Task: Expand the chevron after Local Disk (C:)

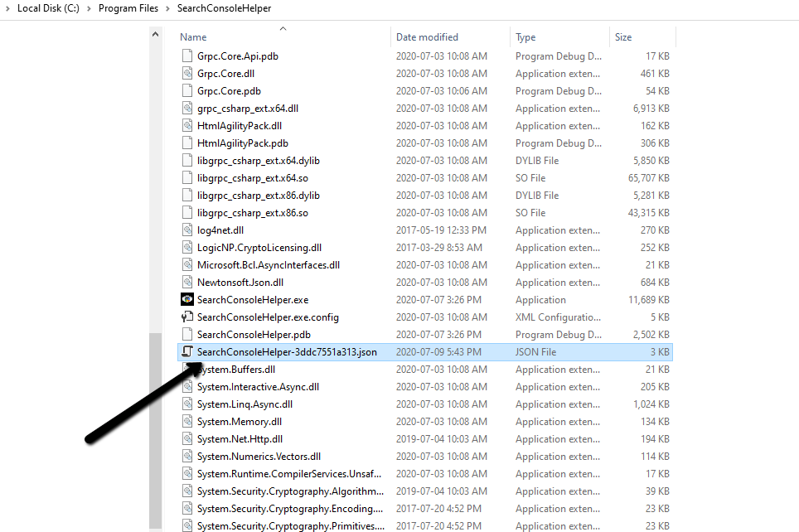Action: (x=90, y=8)
